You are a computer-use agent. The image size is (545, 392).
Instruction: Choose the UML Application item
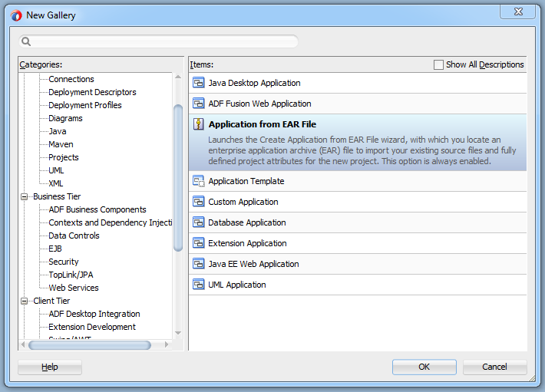358,285
